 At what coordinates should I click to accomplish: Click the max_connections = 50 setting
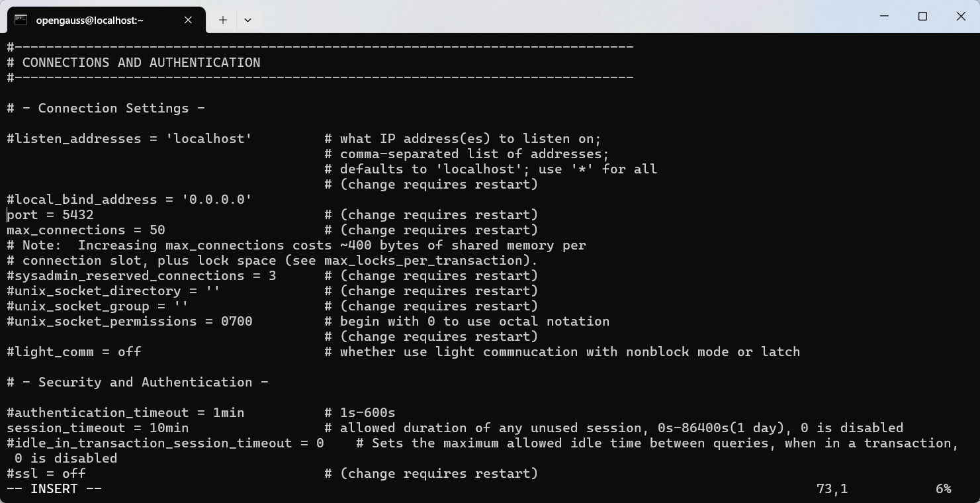(86, 230)
